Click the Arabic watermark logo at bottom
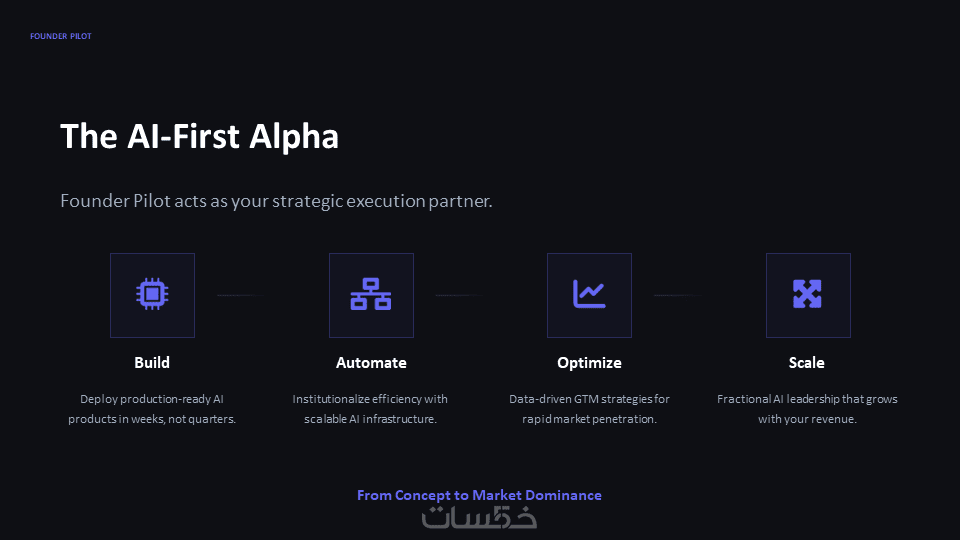This screenshot has width=960, height=540. 479,517
